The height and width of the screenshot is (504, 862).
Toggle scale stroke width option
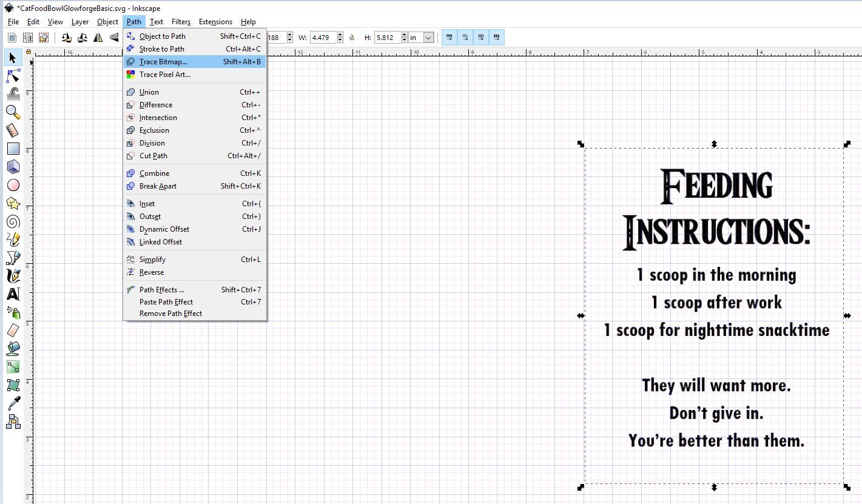pos(449,38)
